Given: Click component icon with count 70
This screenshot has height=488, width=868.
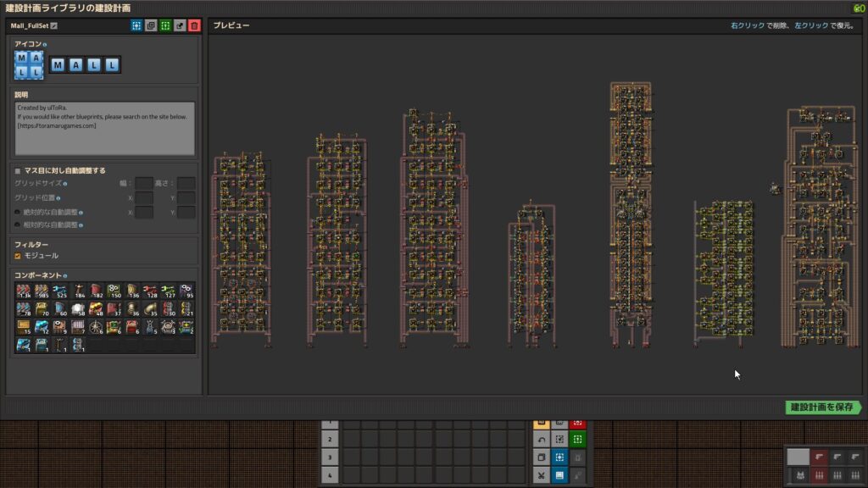Looking at the screenshot, I should tap(42, 308).
